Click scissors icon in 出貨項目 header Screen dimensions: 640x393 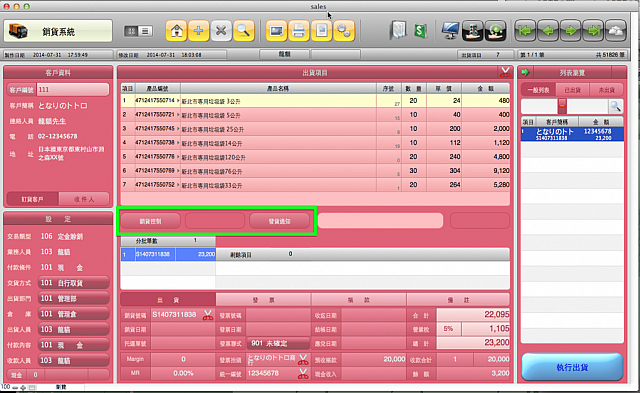(505, 72)
